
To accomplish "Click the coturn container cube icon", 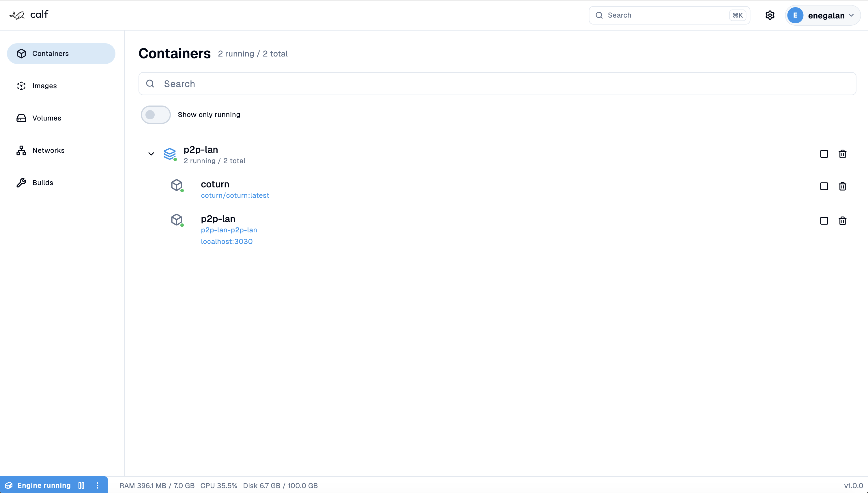I will 177,185.
